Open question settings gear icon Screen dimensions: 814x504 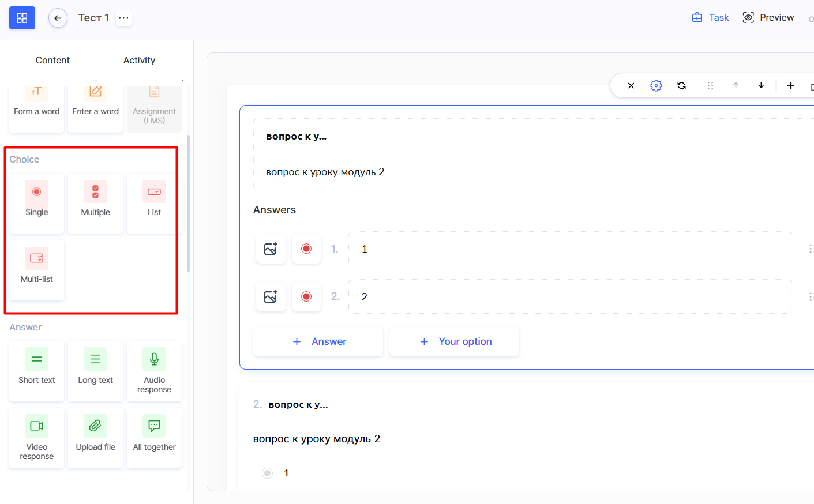coord(656,85)
